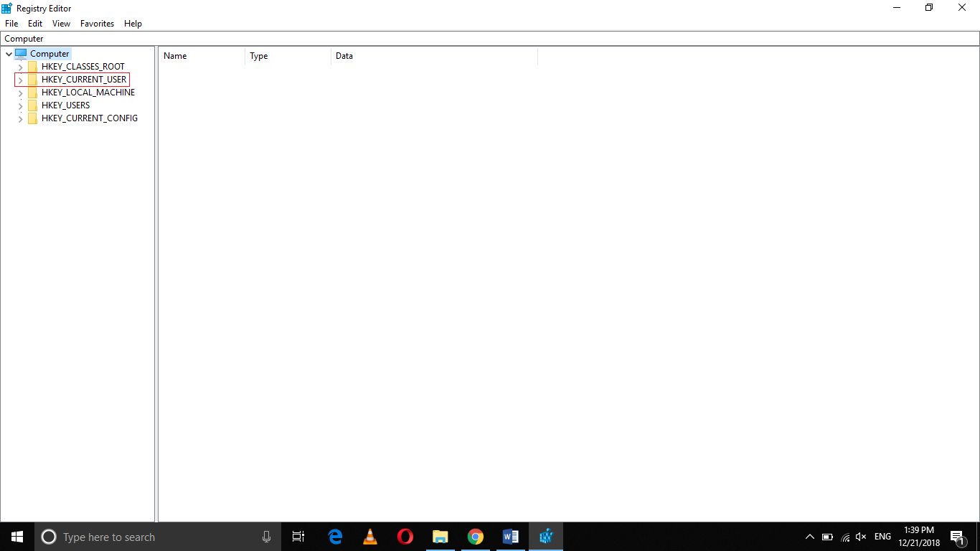Collapse the Computer tree node

(x=8, y=53)
